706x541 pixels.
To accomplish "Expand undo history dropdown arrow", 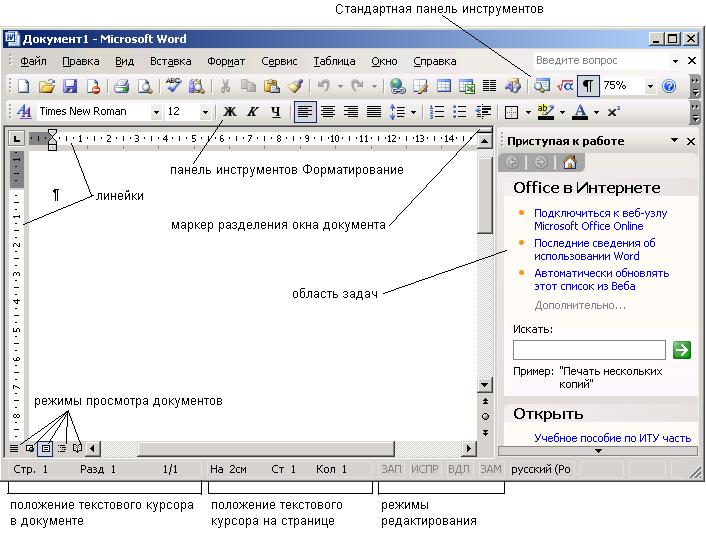I will click(340, 86).
